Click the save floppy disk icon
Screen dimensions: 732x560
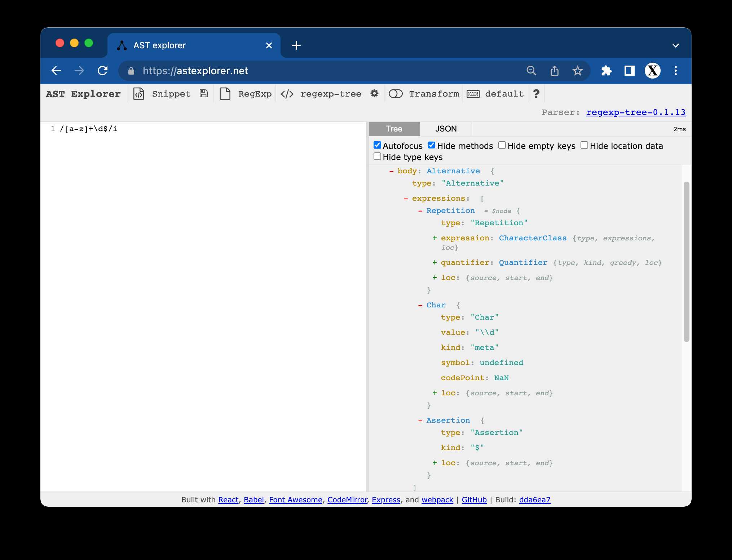(x=204, y=94)
